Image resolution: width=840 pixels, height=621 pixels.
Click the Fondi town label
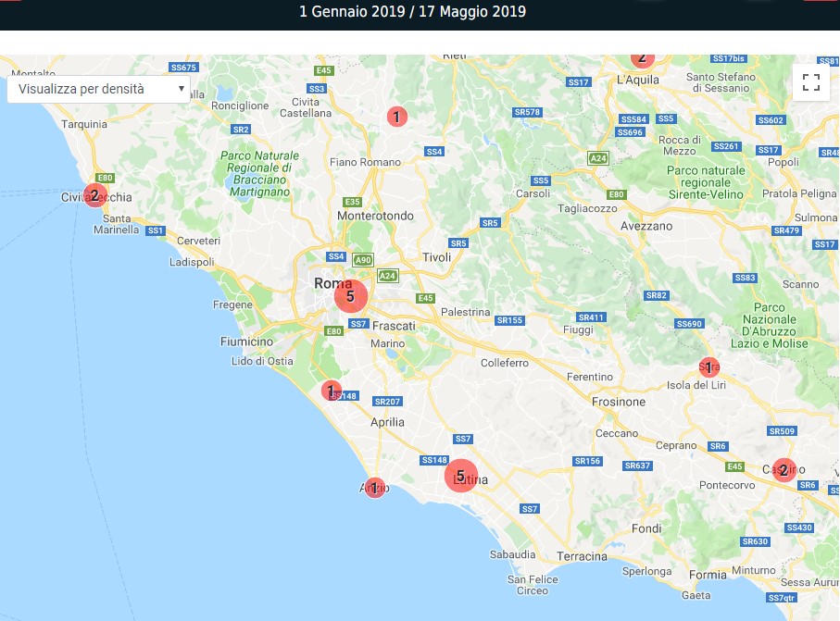pos(646,528)
